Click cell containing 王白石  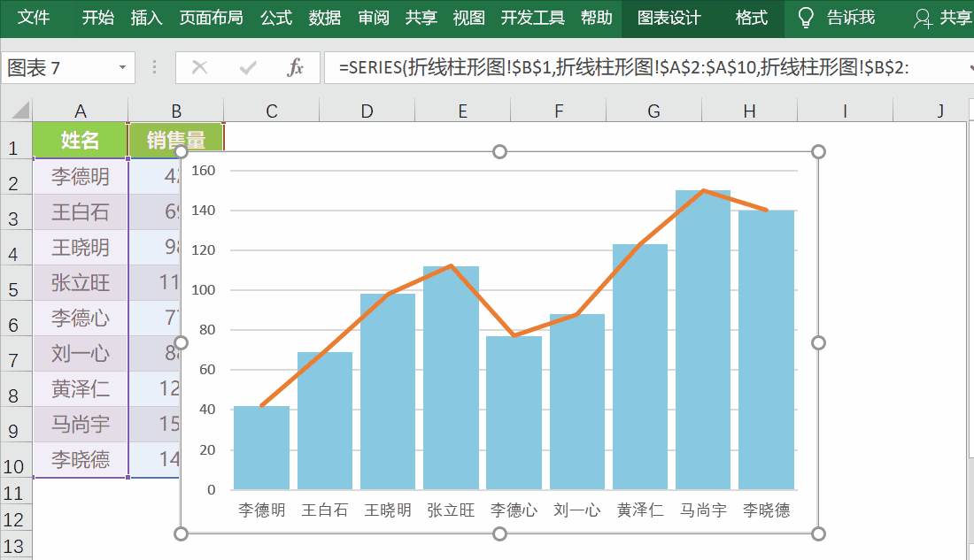point(80,211)
